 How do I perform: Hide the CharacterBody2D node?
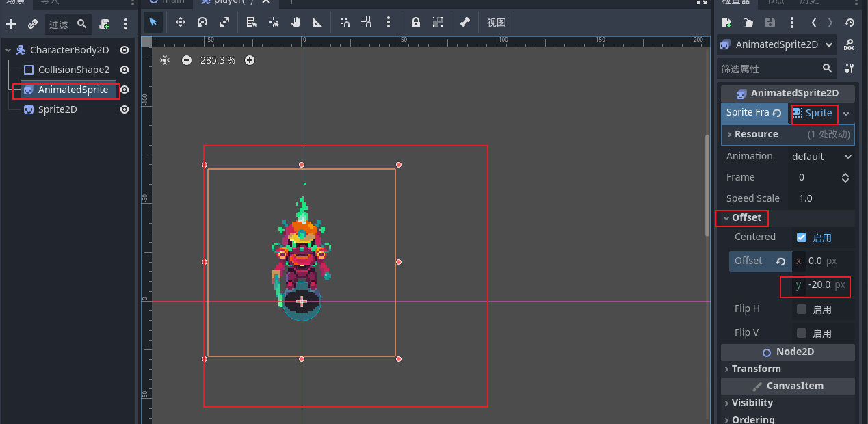point(124,50)
